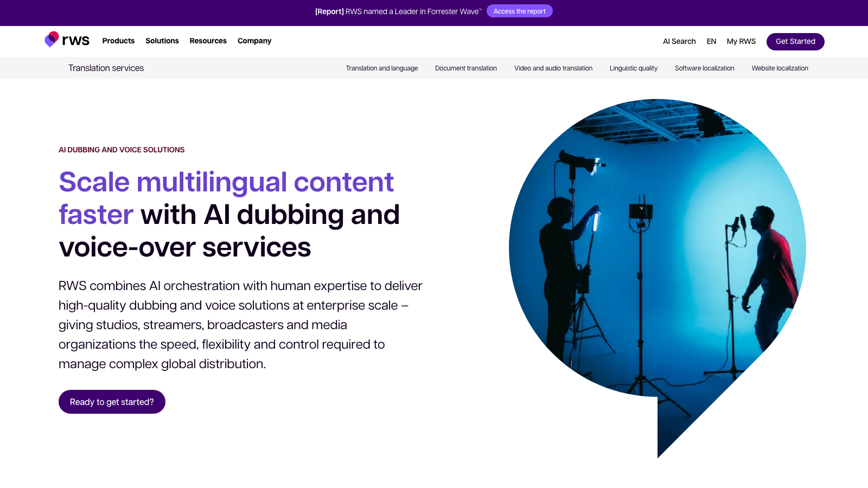Click the paragraph starting RWS combines AI orchestration
The image size is (868, 488).
coord(240,325)
